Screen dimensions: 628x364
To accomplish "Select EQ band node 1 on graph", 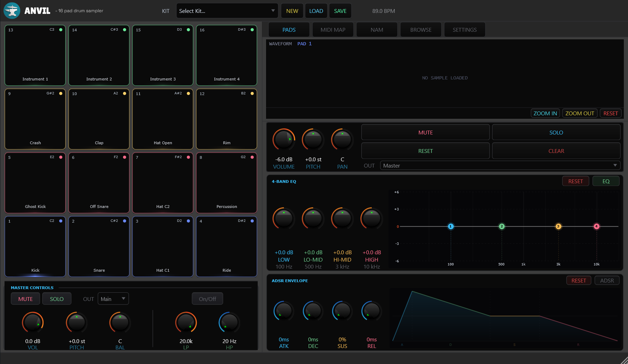I will pos(451,226).
